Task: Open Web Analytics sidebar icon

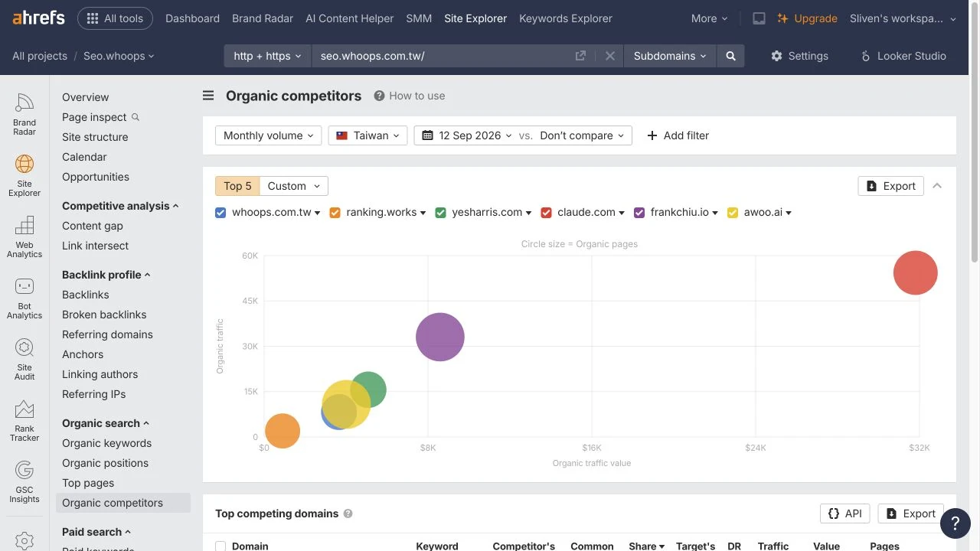Action: point(24,236)
